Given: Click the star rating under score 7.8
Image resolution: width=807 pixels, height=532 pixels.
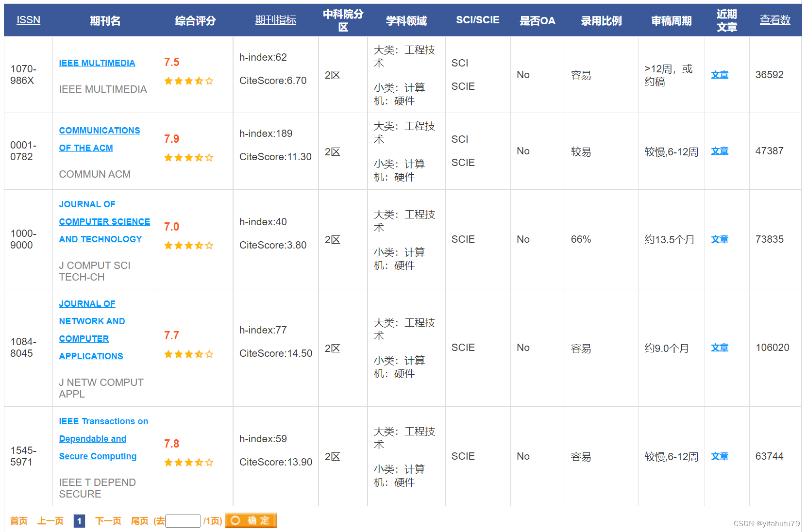Looking at the screenshot, I should pos(188,463).
